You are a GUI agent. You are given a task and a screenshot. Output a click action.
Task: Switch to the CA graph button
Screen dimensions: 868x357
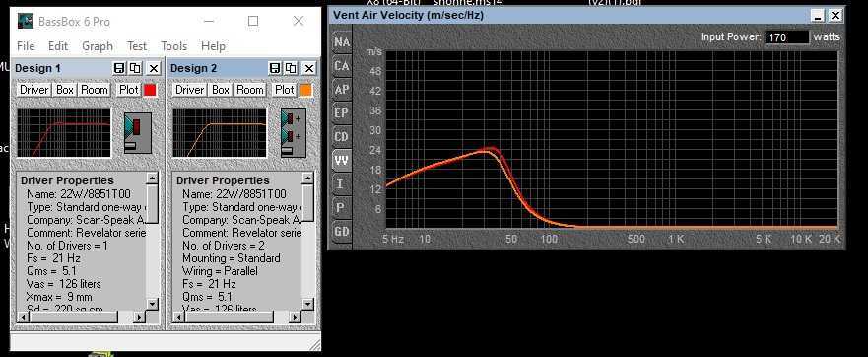coord(342,66)
